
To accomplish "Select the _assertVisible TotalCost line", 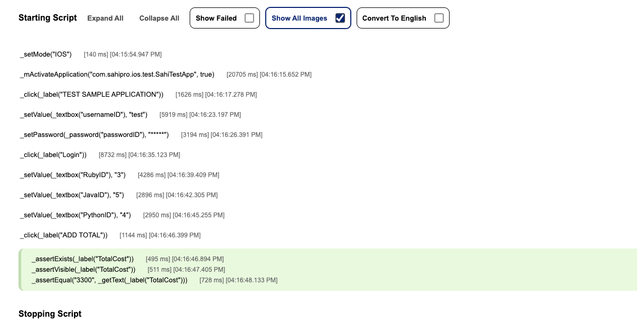I will (83, 270).
